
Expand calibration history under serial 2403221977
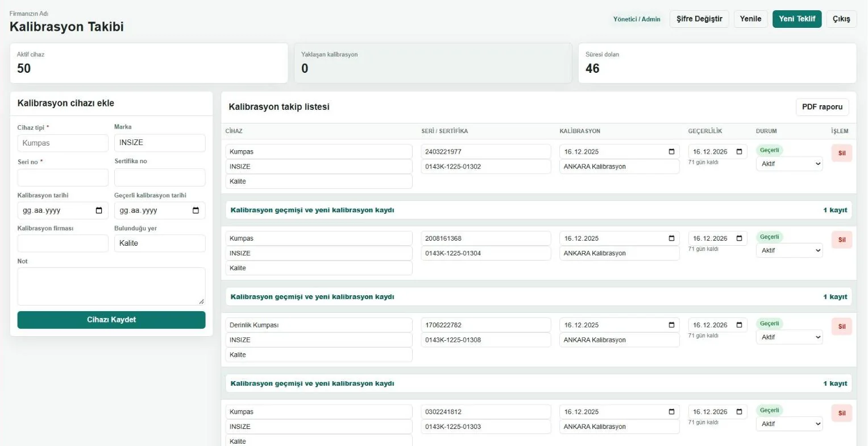[538, 210]
